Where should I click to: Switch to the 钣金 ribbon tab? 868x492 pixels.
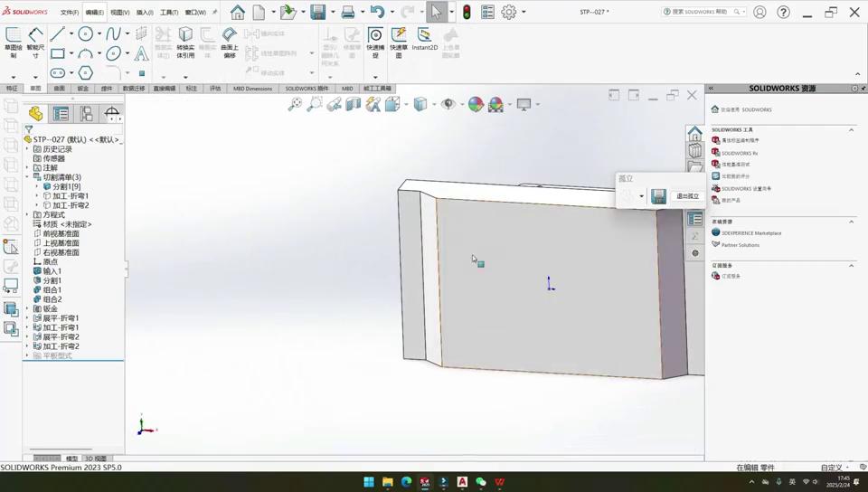coord(83,89)
